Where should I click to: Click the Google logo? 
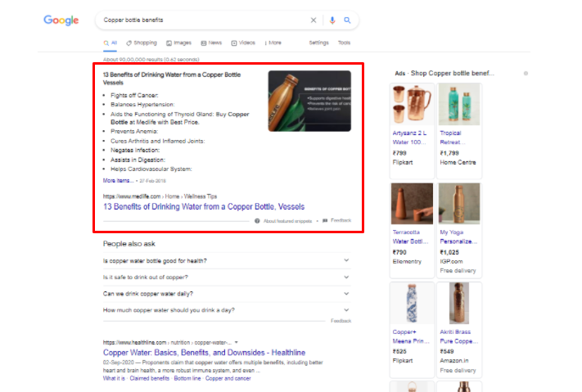[x=61, y=20]
